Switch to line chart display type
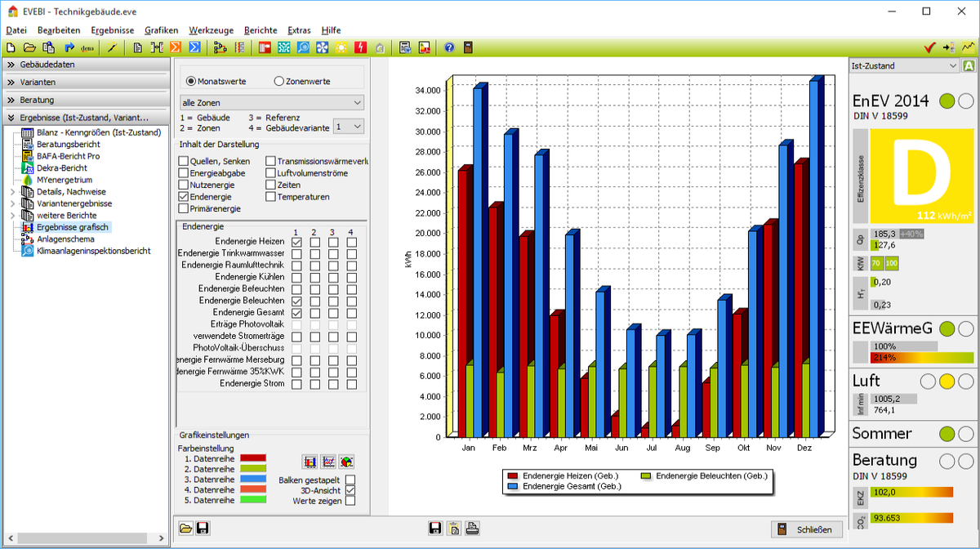 (x=328, y=462)
